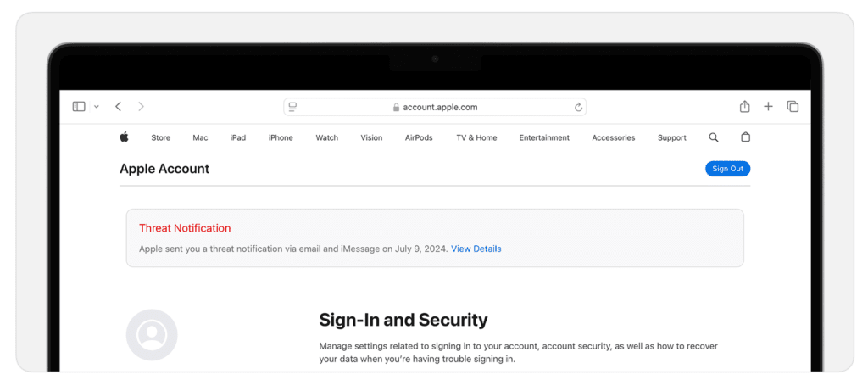
Task: Open the shopping bag icon
Action: point(746,137)
